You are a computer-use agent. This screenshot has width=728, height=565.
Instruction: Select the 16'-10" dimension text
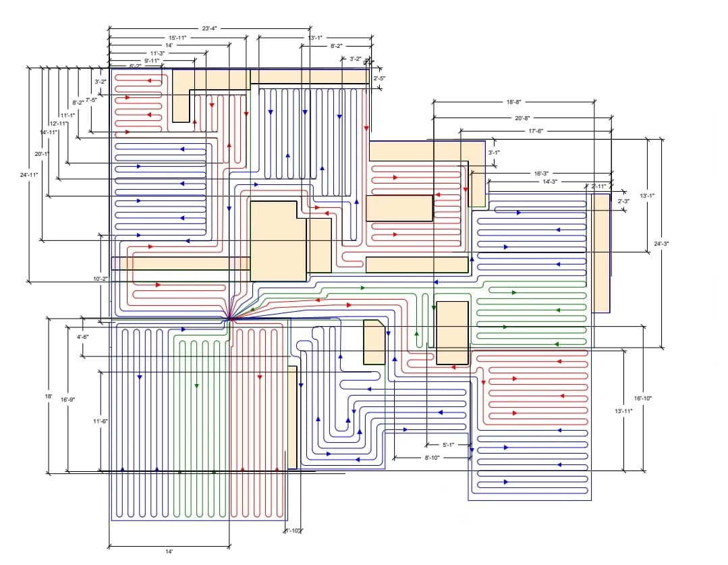pos(643,398)
